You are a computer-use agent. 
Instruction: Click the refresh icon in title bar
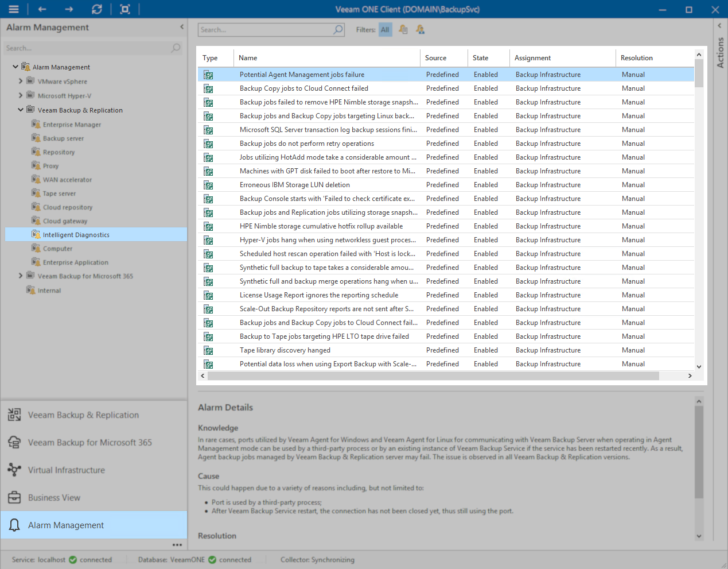[x=97, y=9]
